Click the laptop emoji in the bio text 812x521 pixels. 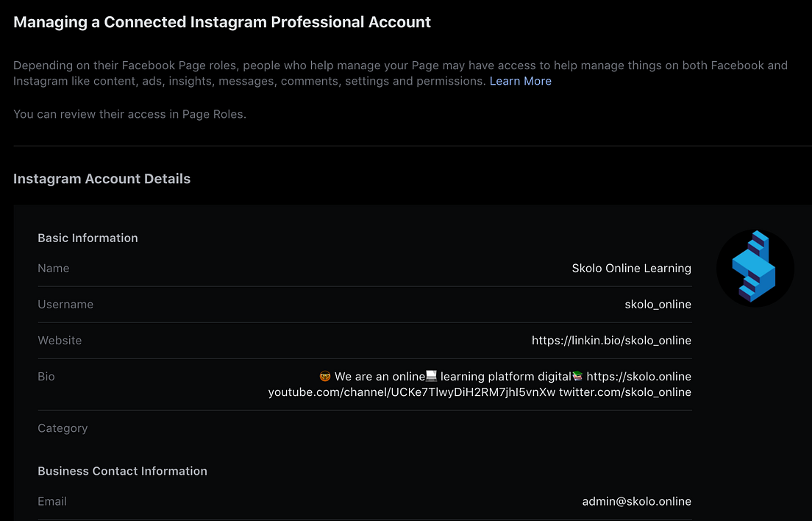pos(430,376)
